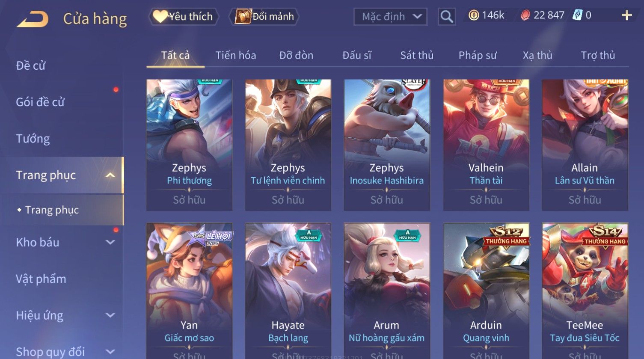Expand the Kho báu sidebar section
Viewport: 644px width, 359px height.
(110, 242)
